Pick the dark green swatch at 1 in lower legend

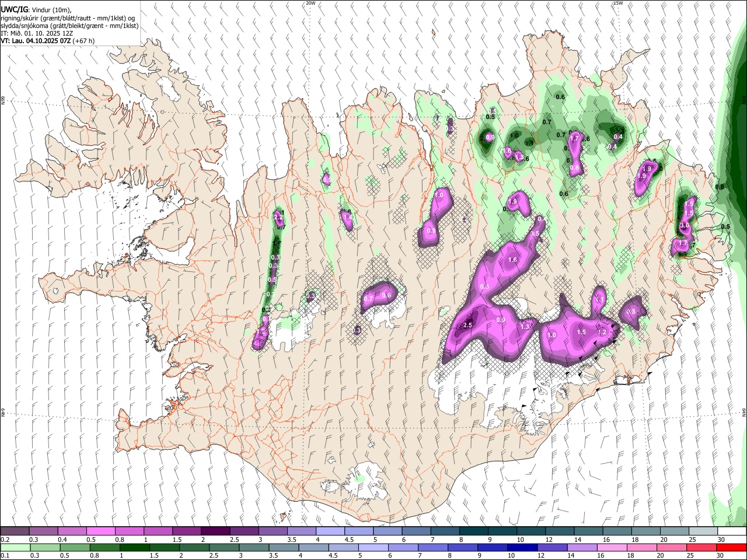tap(134, 547)
